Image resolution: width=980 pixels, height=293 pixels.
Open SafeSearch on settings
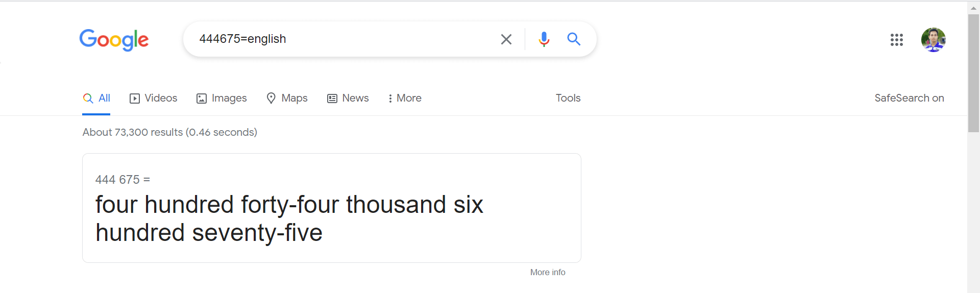pos(909,98)
